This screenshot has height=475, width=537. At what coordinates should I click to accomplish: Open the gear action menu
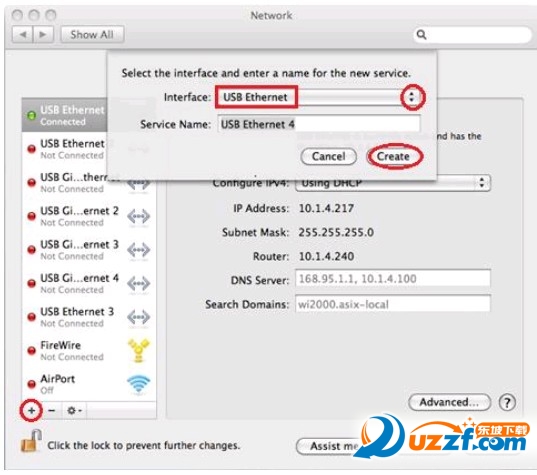pos(74,410)
